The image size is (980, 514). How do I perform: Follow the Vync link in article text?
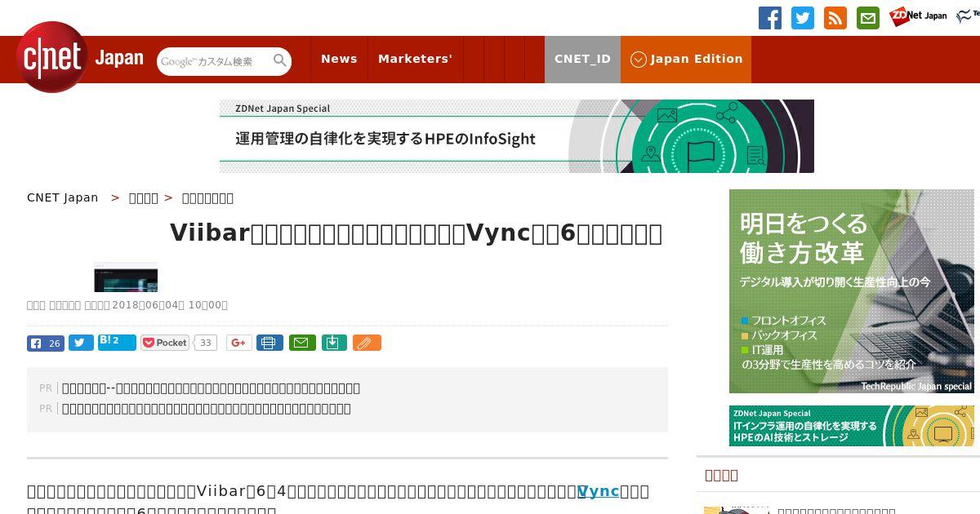point(599,491)
